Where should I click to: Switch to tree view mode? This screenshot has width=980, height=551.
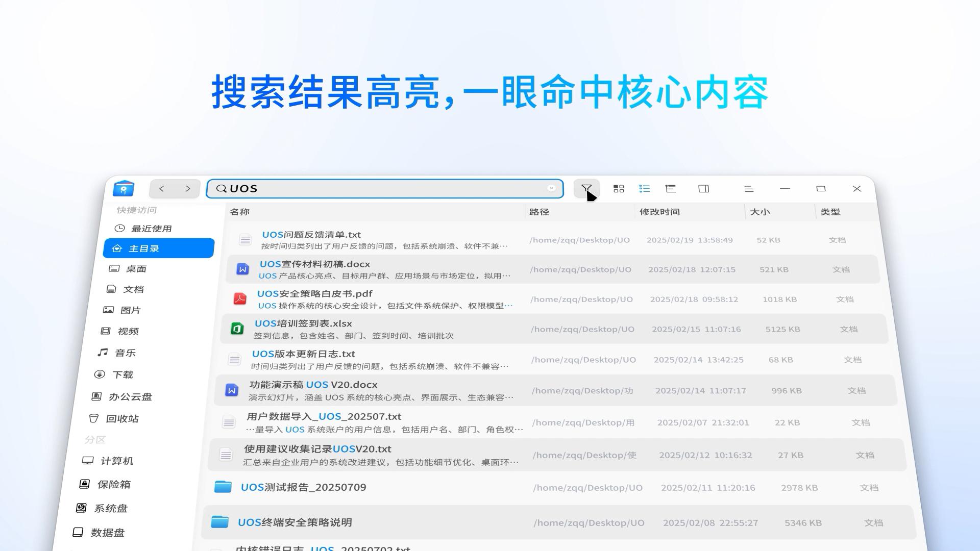(x=671, y=189)
